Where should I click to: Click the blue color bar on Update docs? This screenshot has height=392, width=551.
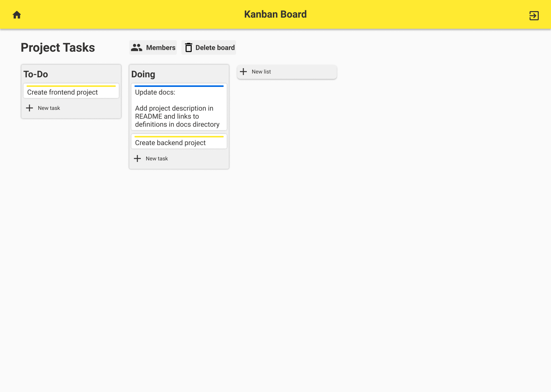click(179, 86)
